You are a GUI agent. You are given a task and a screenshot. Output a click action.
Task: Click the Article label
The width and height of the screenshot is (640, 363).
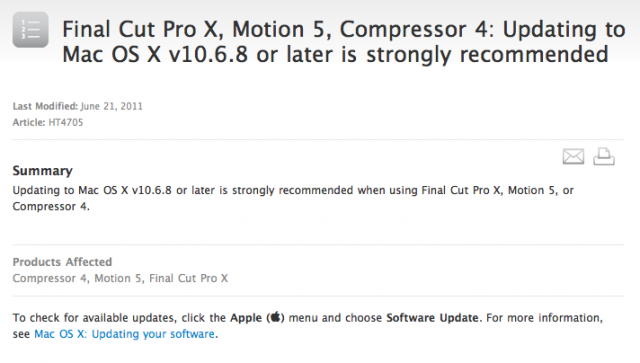tap(29, 122)
